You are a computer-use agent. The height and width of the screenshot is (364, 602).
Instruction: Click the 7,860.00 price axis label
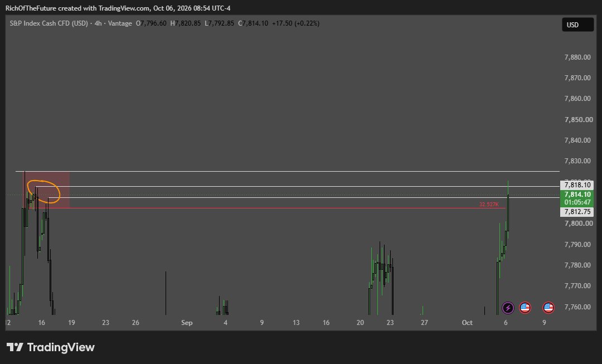point(577,99)
